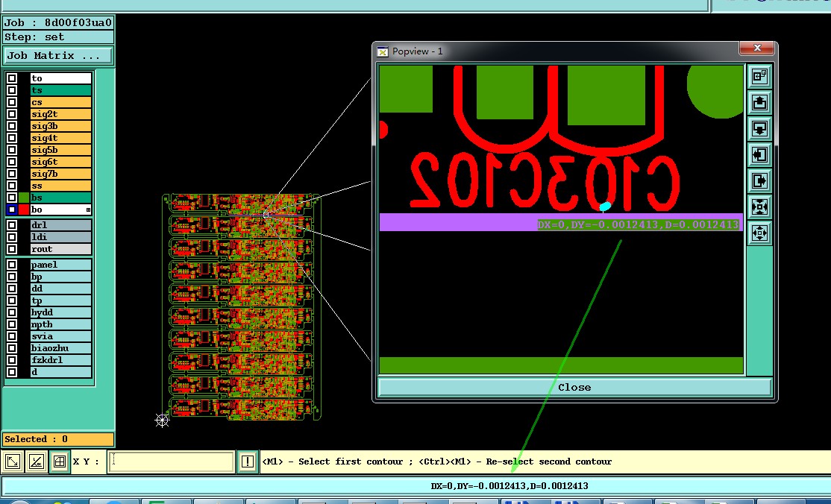Click the Selected : 0 status field
This screenshot has width=831, height=504.
[58, 439]
